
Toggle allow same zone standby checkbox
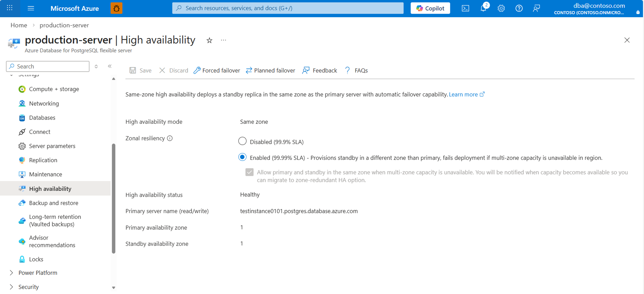click(249, 172)
